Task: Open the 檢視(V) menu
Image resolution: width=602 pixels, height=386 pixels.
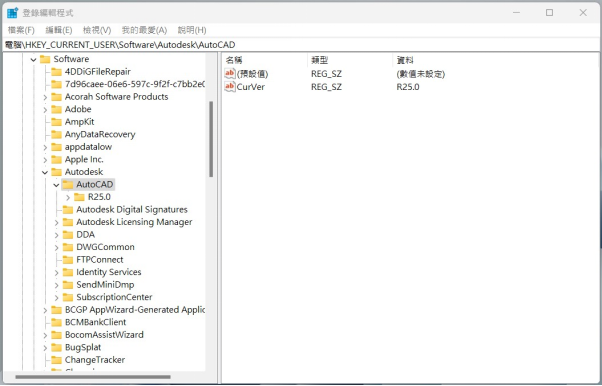Action: 97,30
